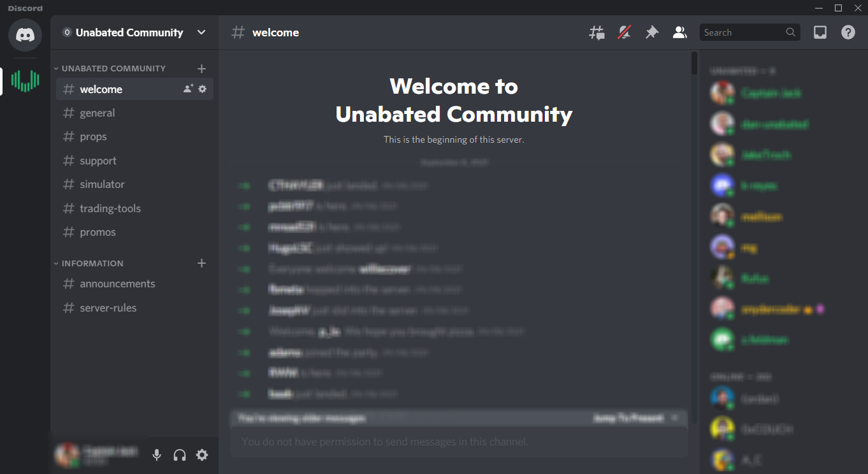Screen dimensions: 868x474
Task: Collapse the UNABATED COMMUNITY category
Action: 113,68
